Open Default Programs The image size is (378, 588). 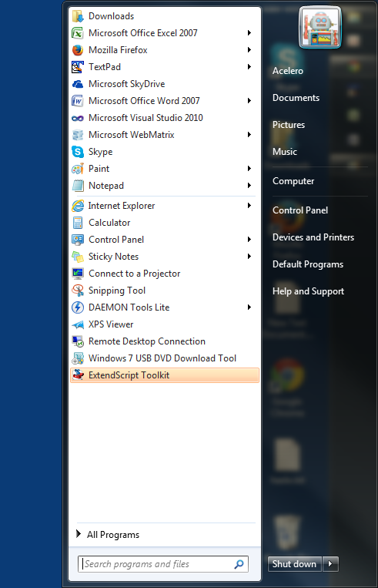pyautogui.click(x=308, y=264)
